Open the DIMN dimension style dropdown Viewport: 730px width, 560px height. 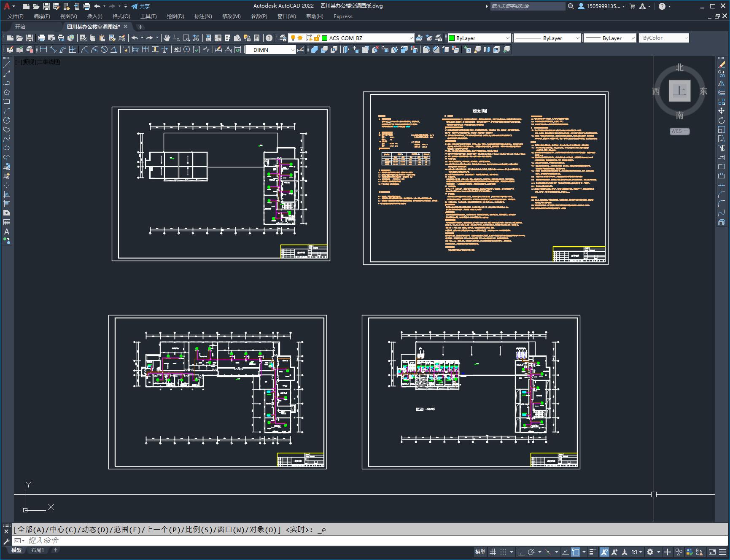[270, 50]
